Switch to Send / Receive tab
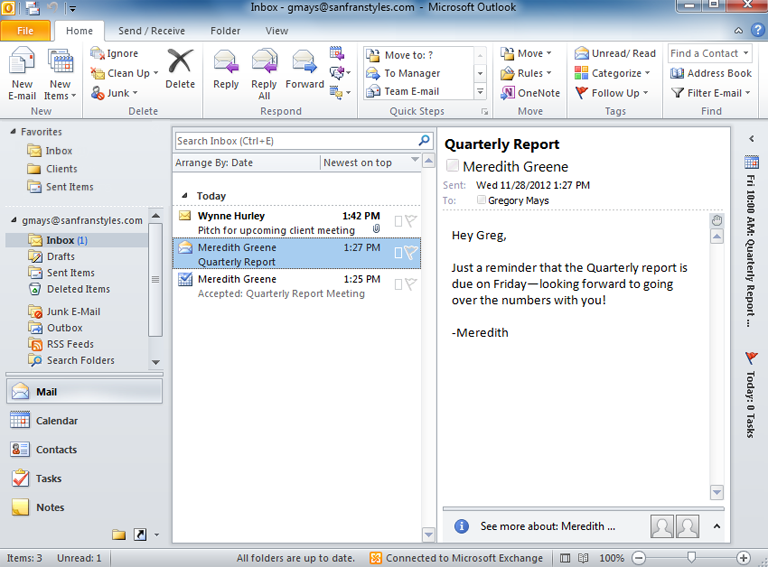This screenshot has width=768, height=567. 151,30
